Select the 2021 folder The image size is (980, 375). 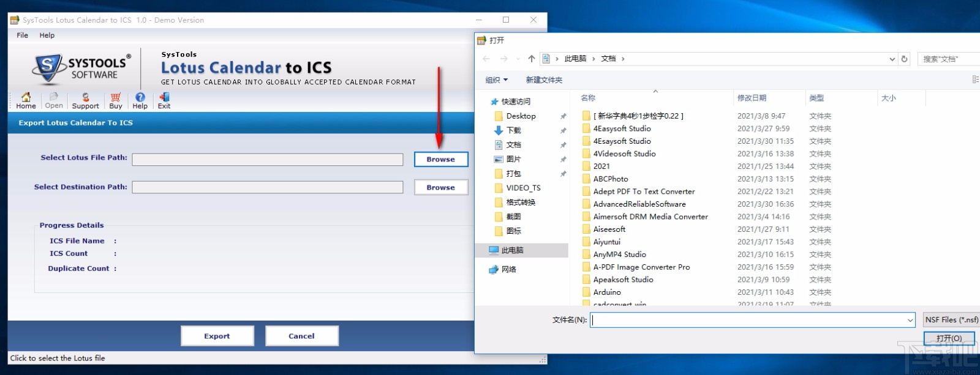(x=601, y=166)
